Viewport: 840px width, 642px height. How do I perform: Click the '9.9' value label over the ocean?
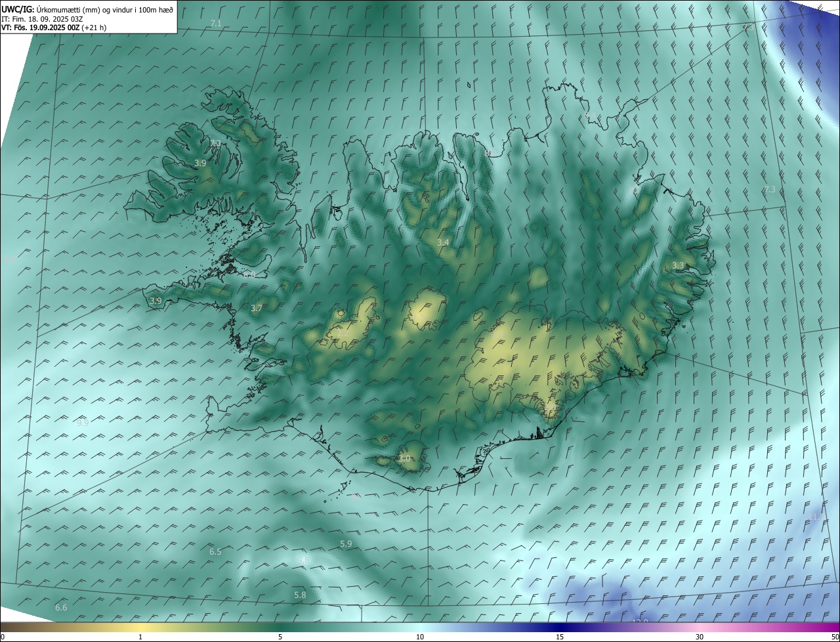click(82, 423)
